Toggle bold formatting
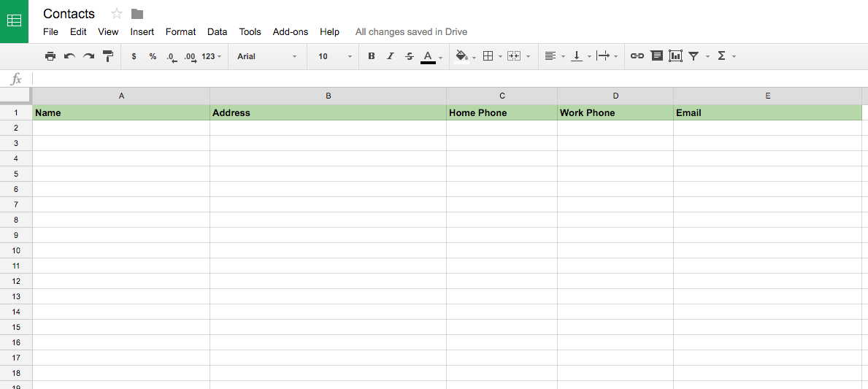868x389 pixels. 372,56
